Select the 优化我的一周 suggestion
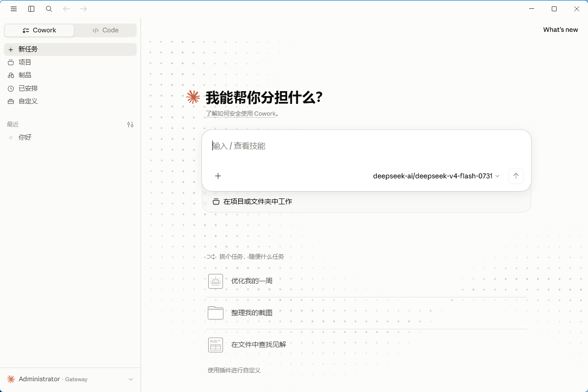 point(367,281)
